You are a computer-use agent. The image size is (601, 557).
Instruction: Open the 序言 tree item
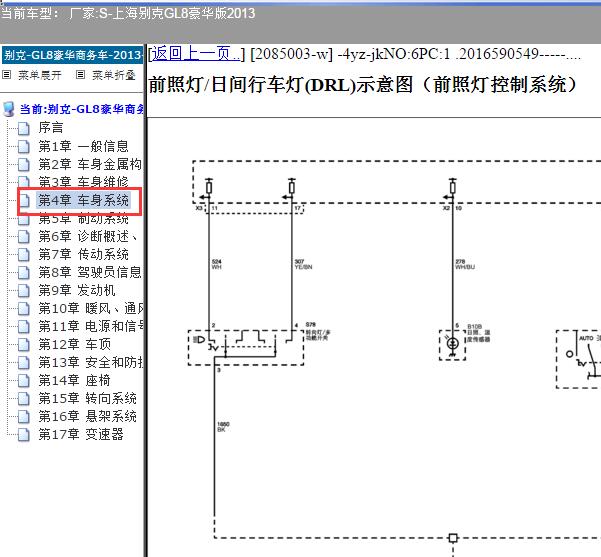51,128
